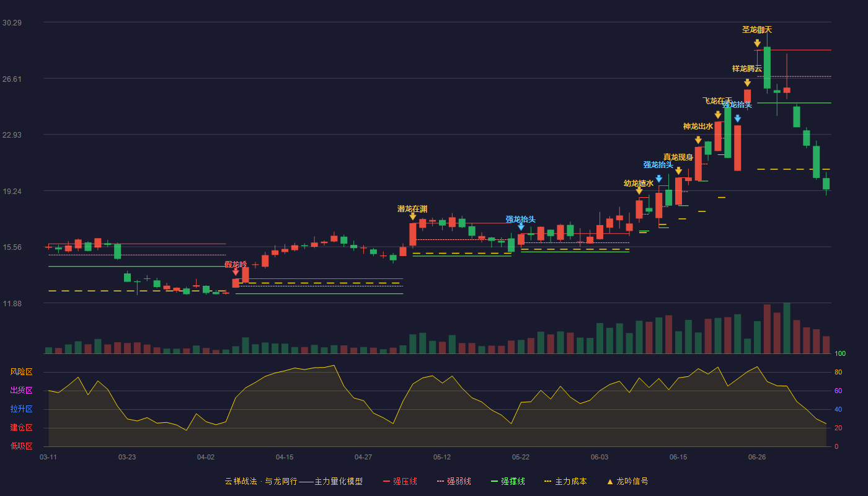Click the 05-22 date label
The height and width of the screenshot is (496, 868).
521,457
